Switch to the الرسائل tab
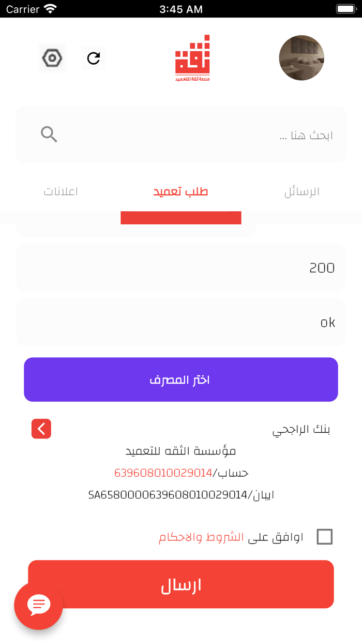 (302, 191)
